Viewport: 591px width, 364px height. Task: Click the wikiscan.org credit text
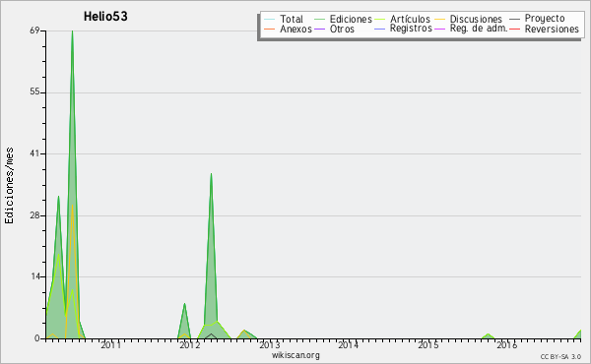pos(295,355)
